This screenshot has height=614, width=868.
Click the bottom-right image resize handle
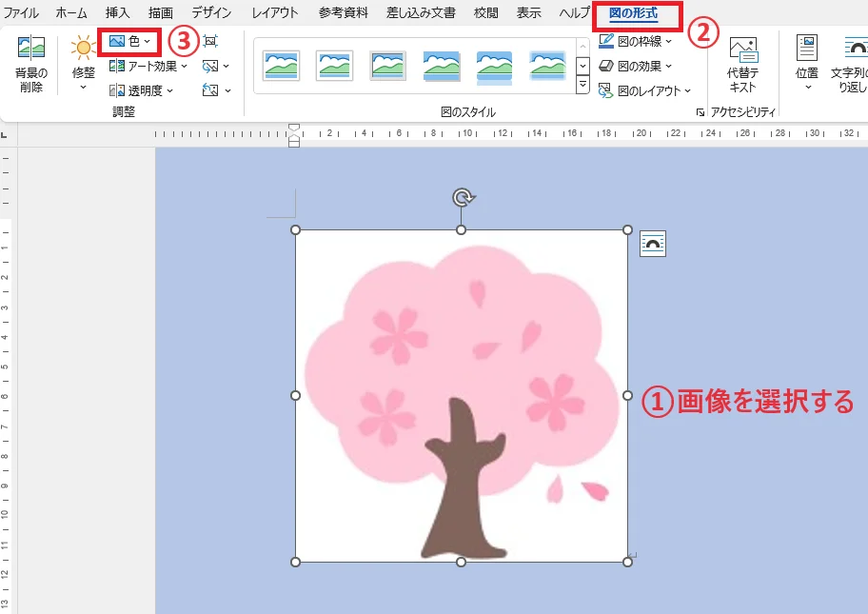coord(627,562)
